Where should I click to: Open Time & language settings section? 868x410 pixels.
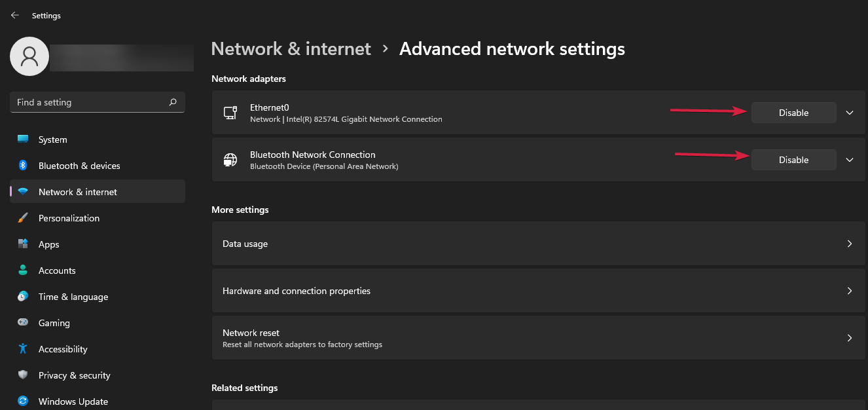[73, 297]
